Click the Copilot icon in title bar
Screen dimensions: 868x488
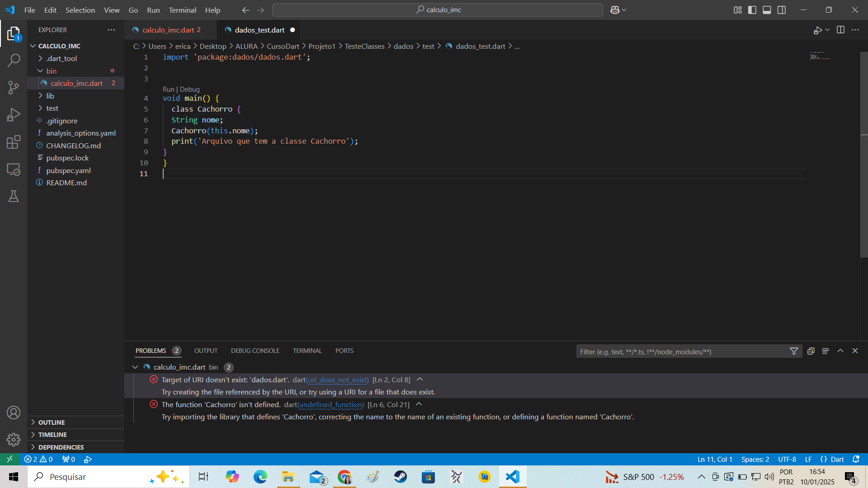point(615,10)
